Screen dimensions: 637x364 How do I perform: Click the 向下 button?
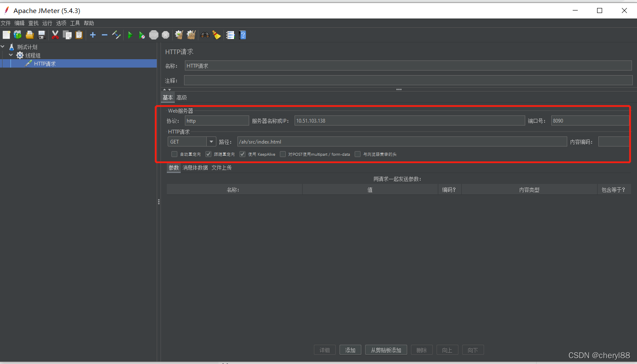[473, 350]
